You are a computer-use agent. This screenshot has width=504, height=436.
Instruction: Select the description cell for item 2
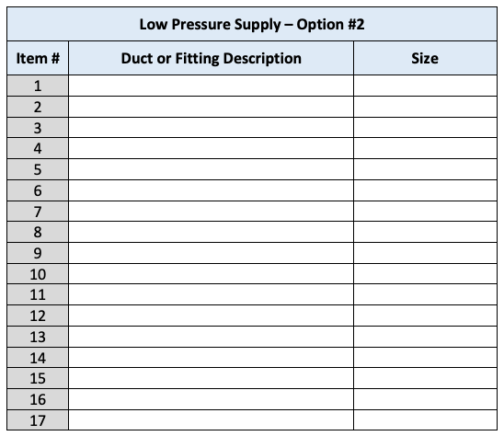211,107
